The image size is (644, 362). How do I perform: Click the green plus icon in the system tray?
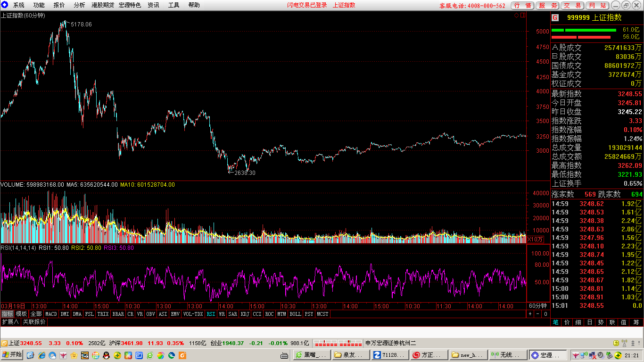[618, 355]
